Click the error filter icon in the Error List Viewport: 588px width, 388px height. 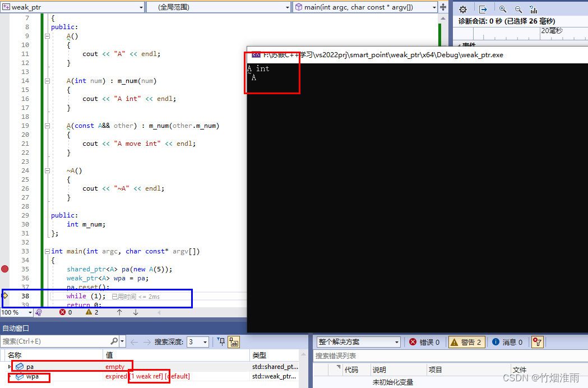(536, 342)
